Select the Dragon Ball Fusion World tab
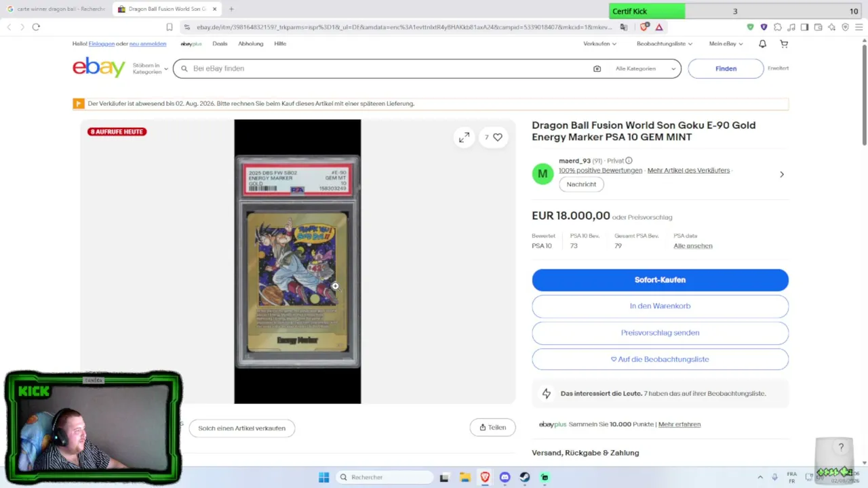 pos(167,9)
